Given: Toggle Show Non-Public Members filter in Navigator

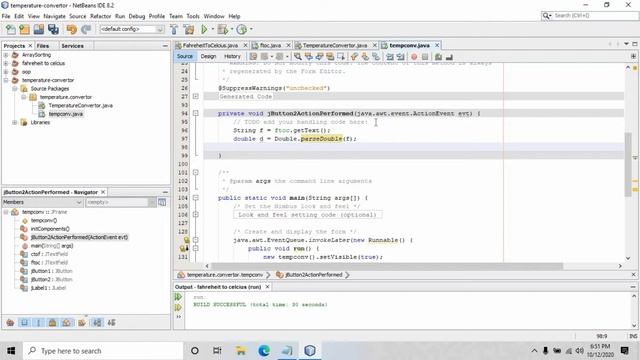Looking at the screenshot, I should tap(53, 323).
